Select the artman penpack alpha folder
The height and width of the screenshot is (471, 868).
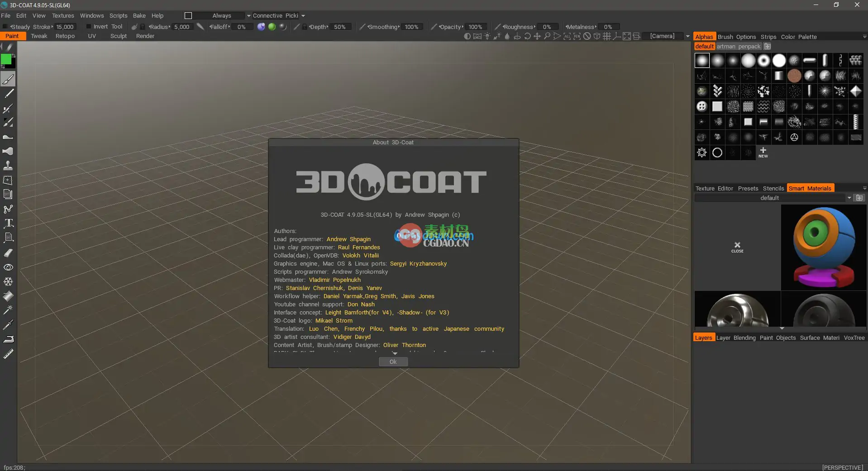(x=739, y=47)
